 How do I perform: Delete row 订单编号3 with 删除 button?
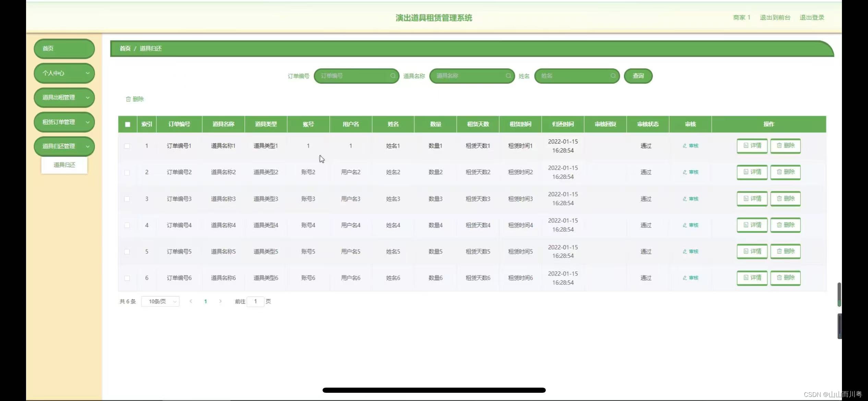pos(785,199)
